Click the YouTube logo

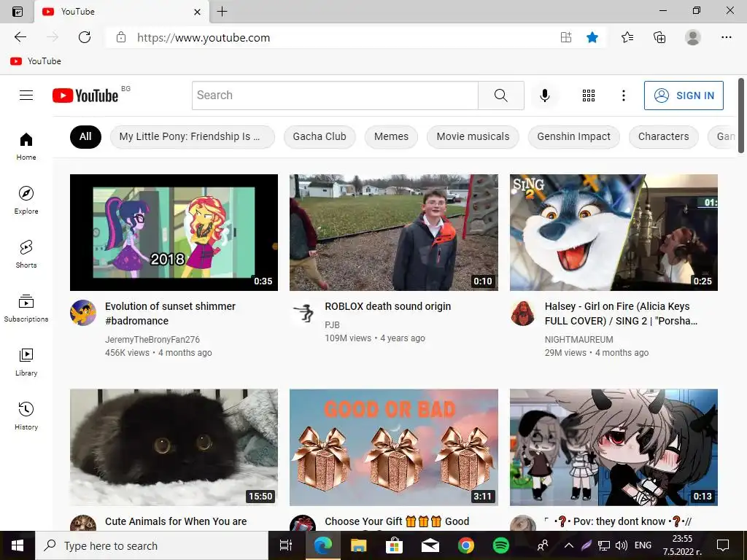(x=85, y=96)
